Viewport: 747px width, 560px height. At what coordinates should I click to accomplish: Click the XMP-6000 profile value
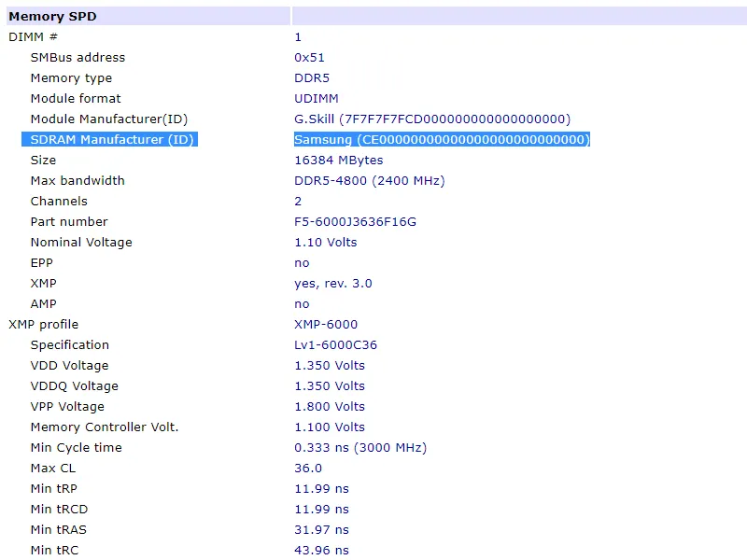point(326,324)
